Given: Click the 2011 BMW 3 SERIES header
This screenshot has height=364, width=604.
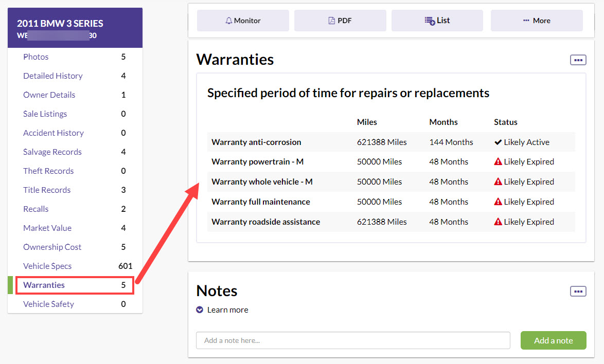Looking at the screenshot, I should pyautogui.click(x=60, y=24).
